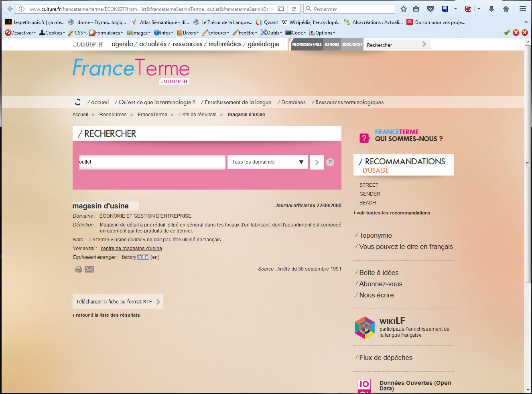Open the Wikipédia bookmark

pos(311,22)
